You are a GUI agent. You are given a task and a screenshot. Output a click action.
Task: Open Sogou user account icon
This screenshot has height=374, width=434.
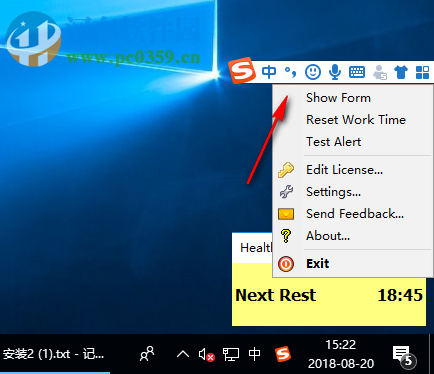click(379, 72)
